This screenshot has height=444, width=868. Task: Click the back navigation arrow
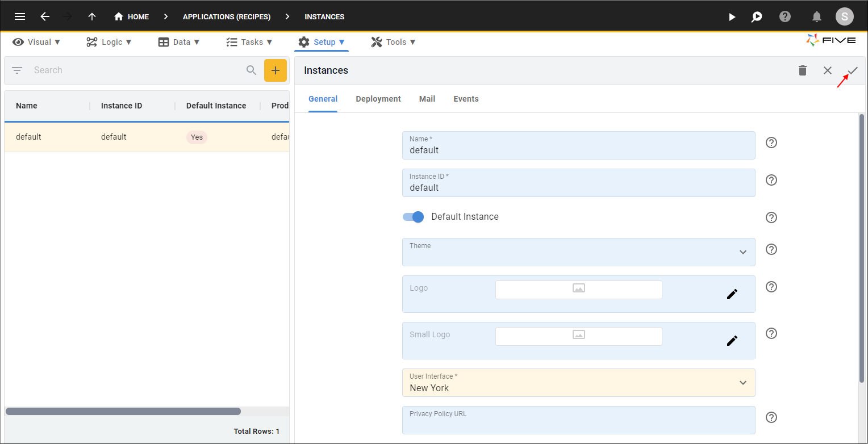click(x=45, y=16)
